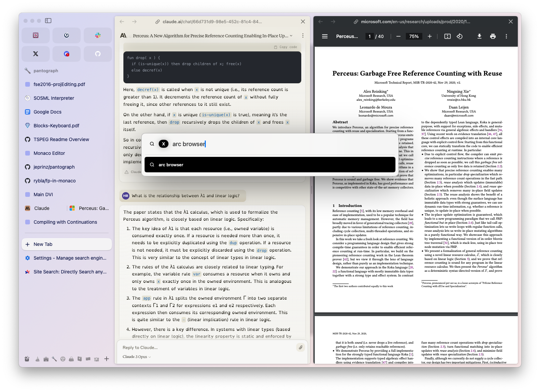Click the microsoft.com URL in right pane

click(x=416, y=21)
